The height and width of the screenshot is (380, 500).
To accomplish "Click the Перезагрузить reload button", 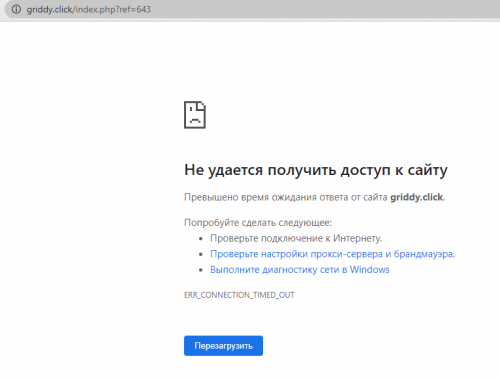I will (x=223, y=346).
